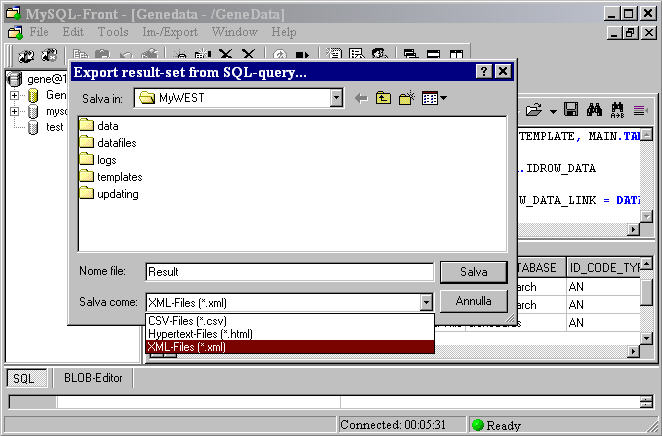662x436 pixels.
Task: Click the help question mark in dialog title
Action: click(x=484, y=71)
